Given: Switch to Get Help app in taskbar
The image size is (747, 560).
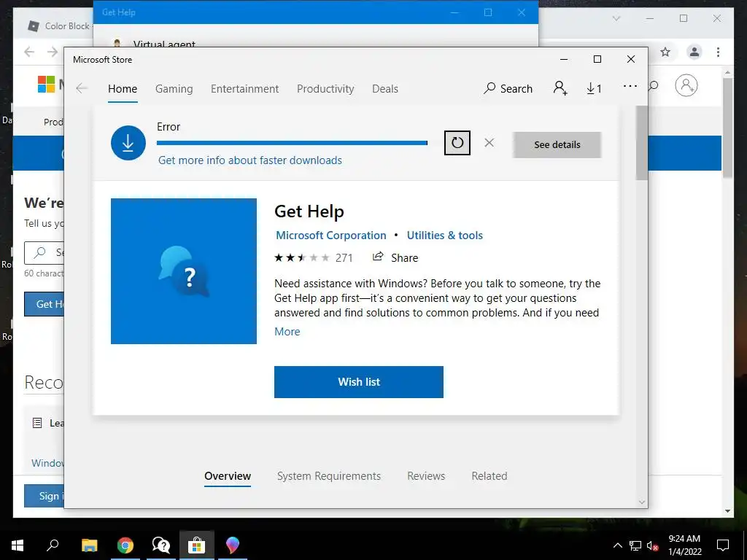Looking at the screenshot, I should [x=161, y=545].
